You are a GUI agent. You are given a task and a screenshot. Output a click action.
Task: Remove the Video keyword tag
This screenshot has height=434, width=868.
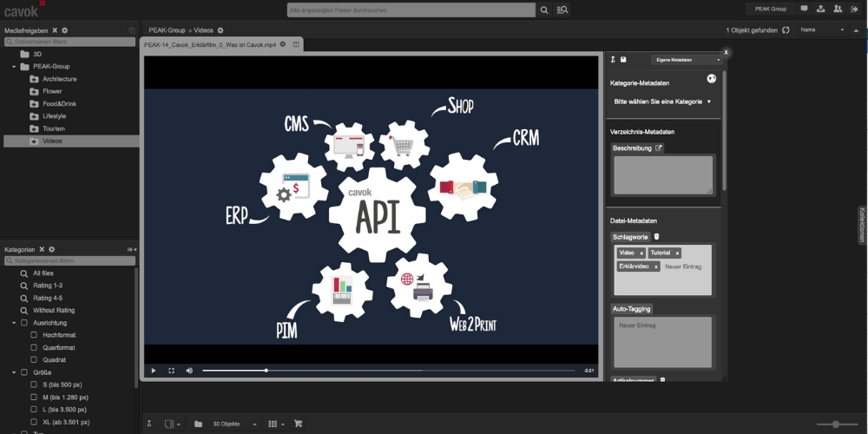(641, 253)
